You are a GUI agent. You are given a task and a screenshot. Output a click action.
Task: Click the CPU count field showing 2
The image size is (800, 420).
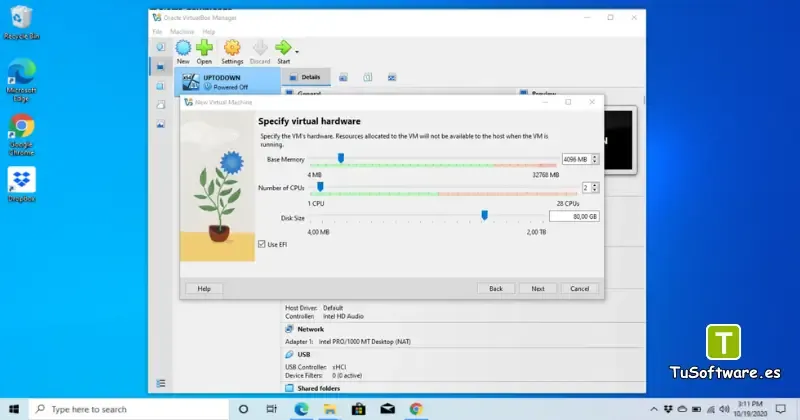(586, 188)
